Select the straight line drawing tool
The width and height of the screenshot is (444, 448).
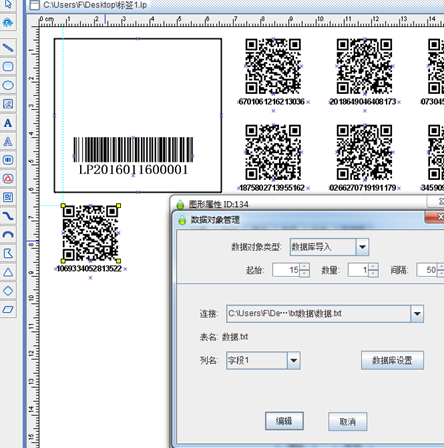click(x=8, y=48)
